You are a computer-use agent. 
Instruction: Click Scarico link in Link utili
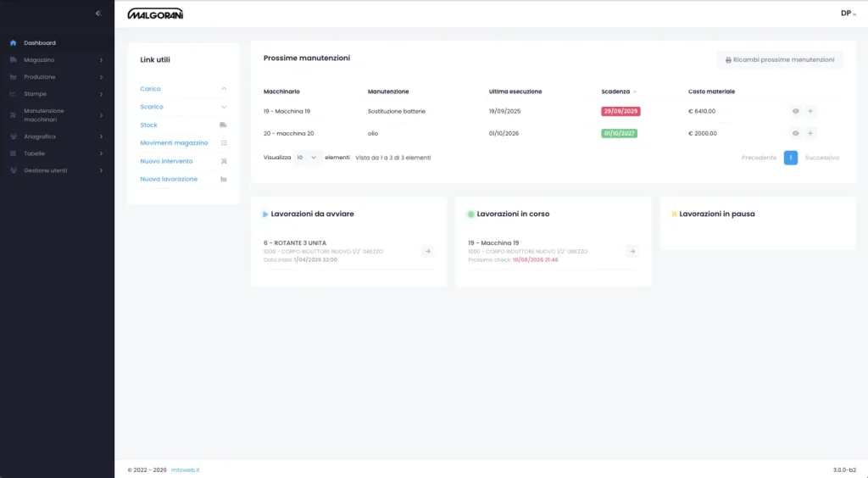coord(152,107)
